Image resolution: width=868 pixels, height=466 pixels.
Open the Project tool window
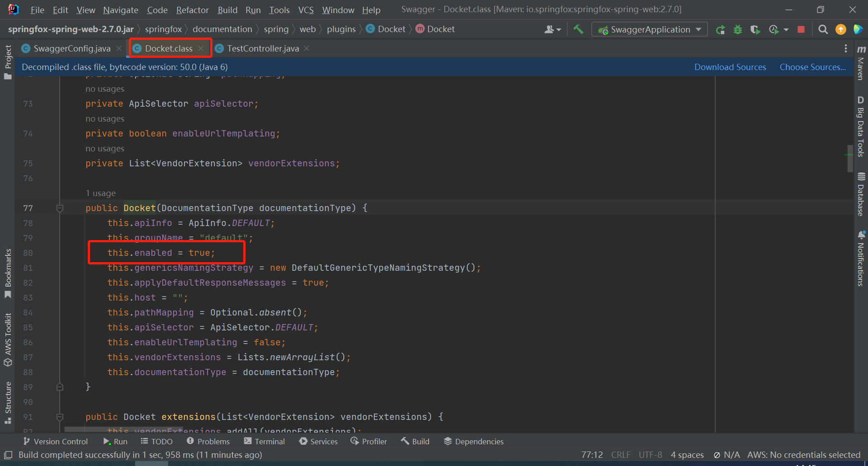8,62
